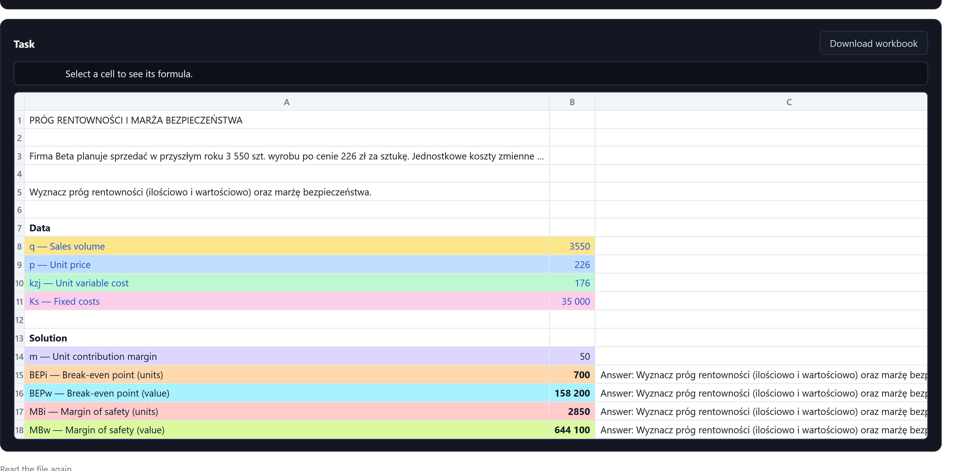Select the margin of safety value 2850
This screenshot has height=471, width=980.
572,411
